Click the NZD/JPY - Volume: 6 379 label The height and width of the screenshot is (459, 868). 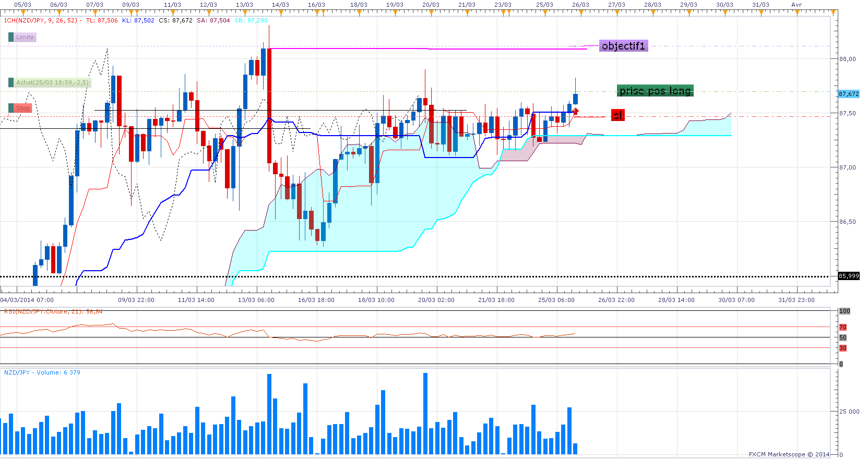click(x=42, y=372)
